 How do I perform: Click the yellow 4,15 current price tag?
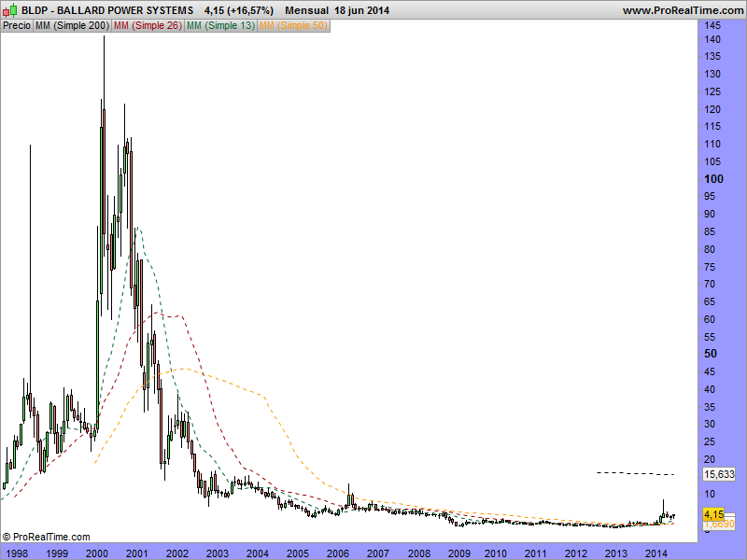[x=713, y=514]
